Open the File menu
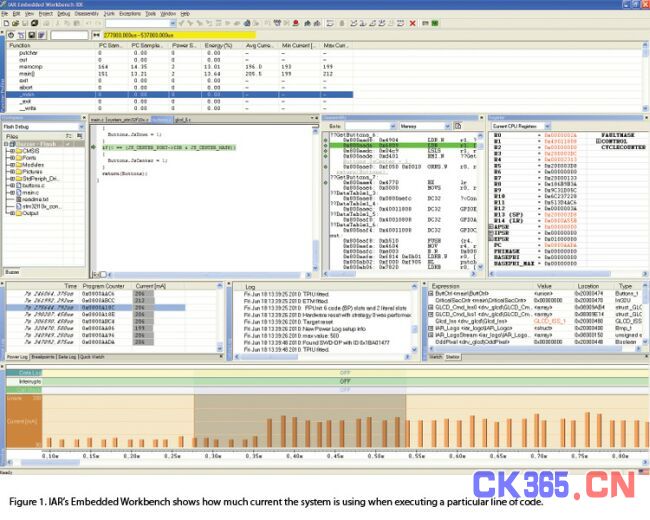This screenshot has height=520, width=650. [5, 14]
